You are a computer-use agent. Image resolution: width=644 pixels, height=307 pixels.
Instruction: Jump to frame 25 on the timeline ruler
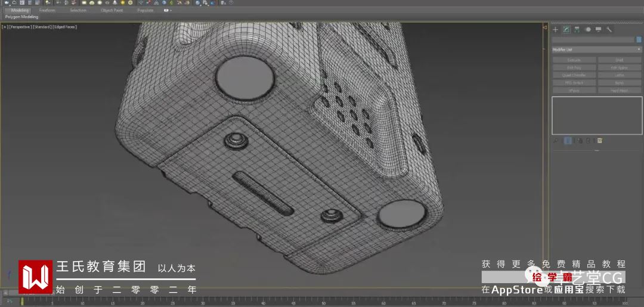pos(172,302)
